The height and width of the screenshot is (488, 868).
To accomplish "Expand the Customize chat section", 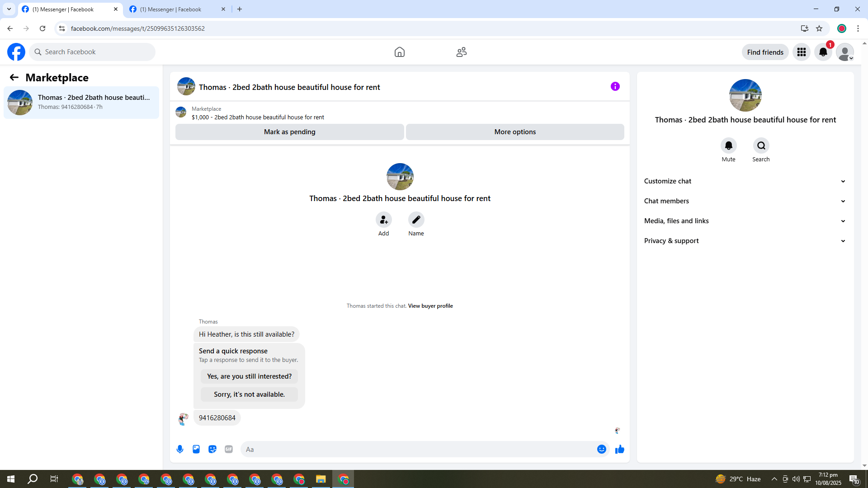I will coord(745,181).
